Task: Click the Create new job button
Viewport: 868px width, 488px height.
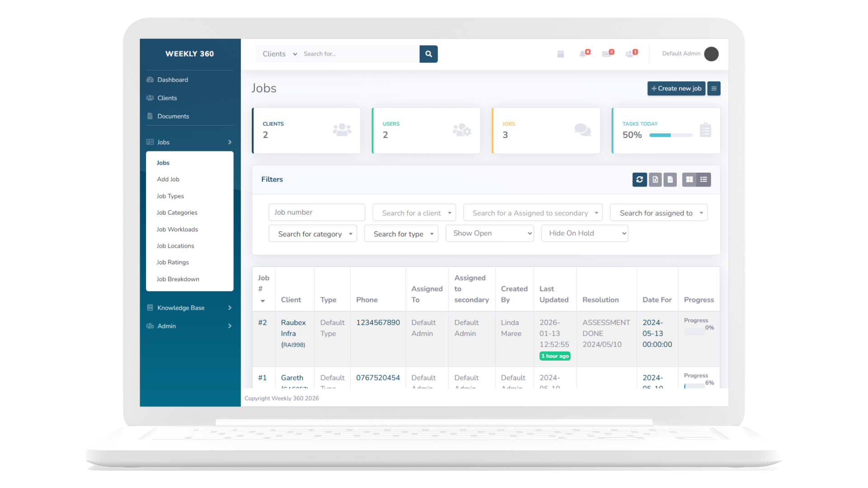Action: click(x=676, y=89)
